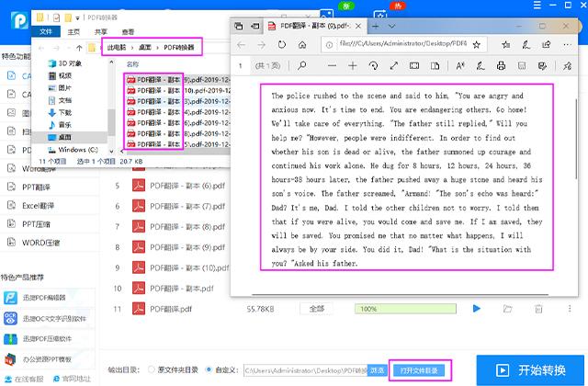Refresh the page in Edge browser
Image resolution: width=588 pixels, height=386 pixels.
(282, 45)
